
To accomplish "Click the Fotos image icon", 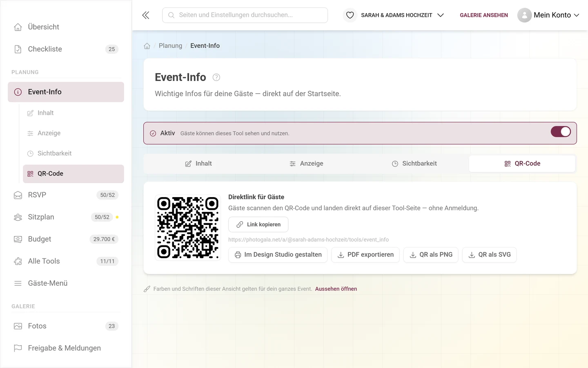I will pyautogui.click(x=18, y=326).
